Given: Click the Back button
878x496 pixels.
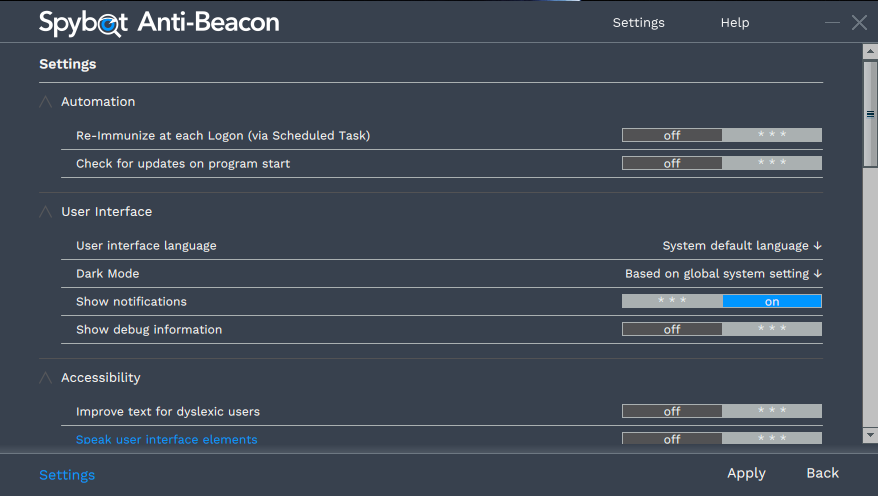Looking at the screenshot, I should click(x=823, y=473).
